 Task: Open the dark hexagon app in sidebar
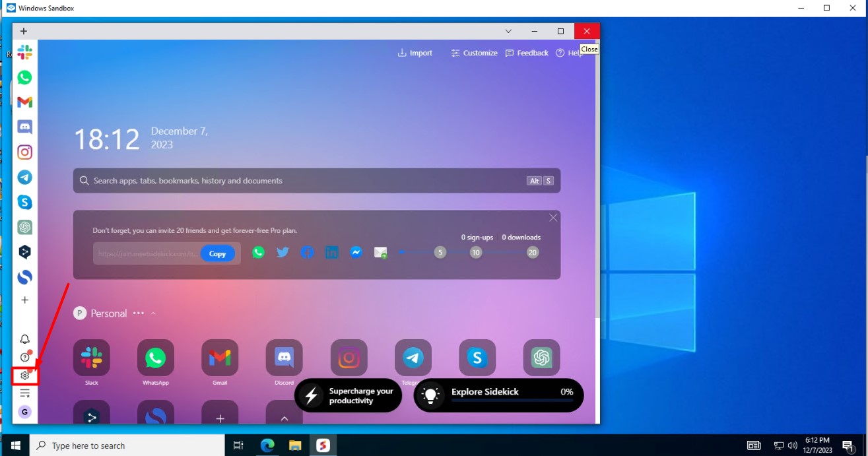pyautogui.click(x=24, y=251)
